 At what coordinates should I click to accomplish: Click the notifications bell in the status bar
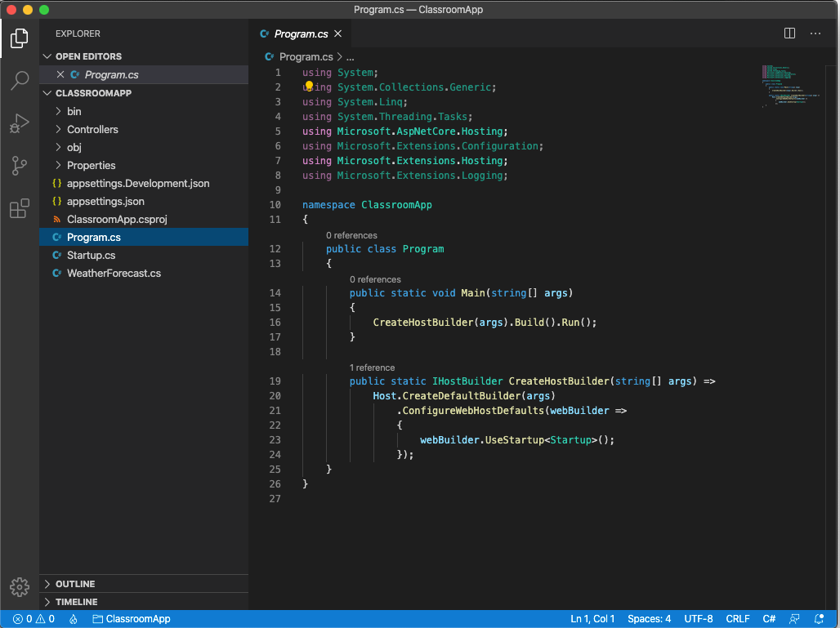(x=820, y=618)
